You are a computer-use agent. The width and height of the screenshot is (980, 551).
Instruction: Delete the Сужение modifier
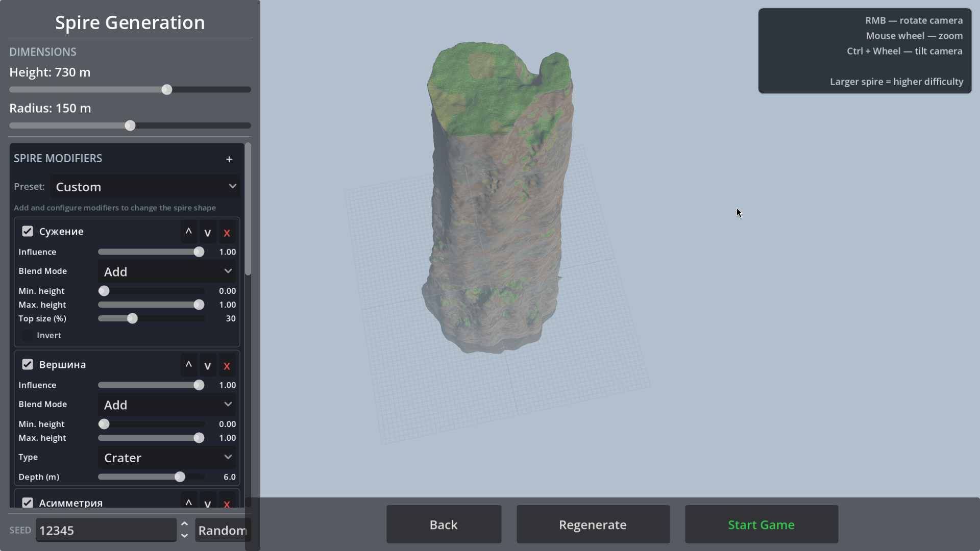[227, 233]
